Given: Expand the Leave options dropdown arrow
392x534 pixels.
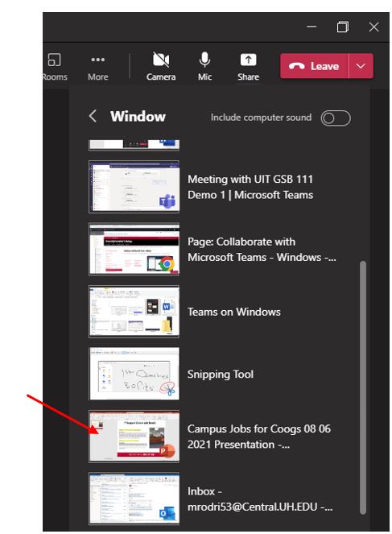Looking at the screenshot, I should coord(361,66).
